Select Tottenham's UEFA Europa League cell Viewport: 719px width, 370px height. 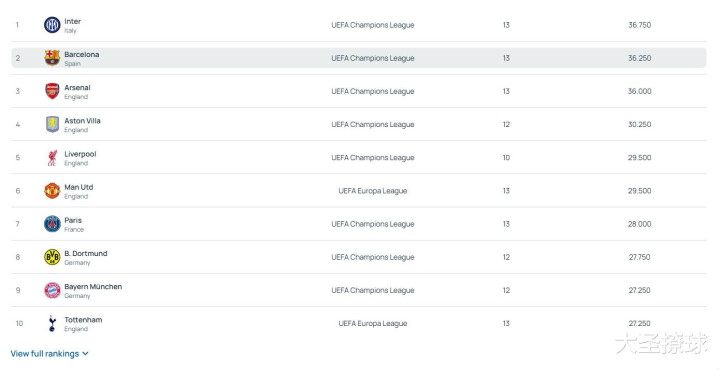(x=372, y=323)
